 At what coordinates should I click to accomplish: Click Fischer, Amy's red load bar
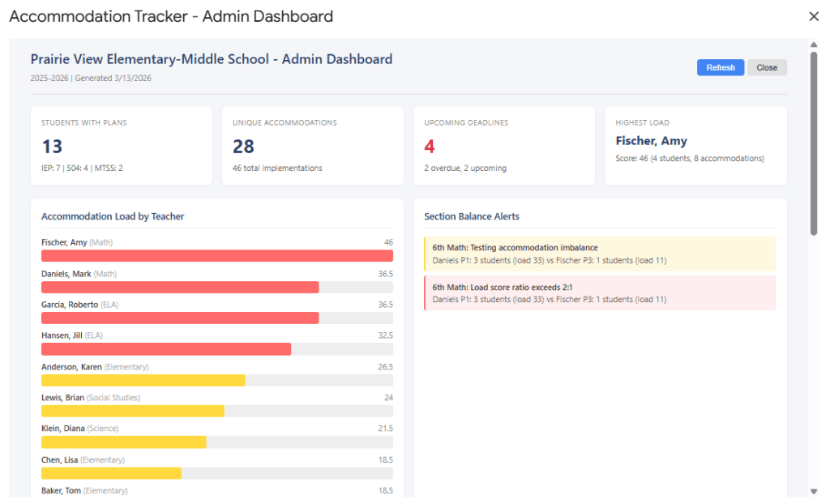(217, 256)
